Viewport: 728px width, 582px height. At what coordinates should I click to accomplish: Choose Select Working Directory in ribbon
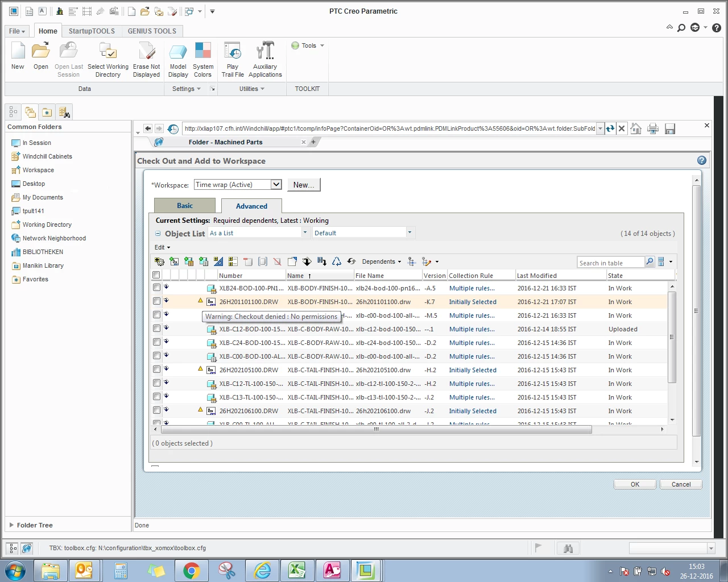click(108, 60)
